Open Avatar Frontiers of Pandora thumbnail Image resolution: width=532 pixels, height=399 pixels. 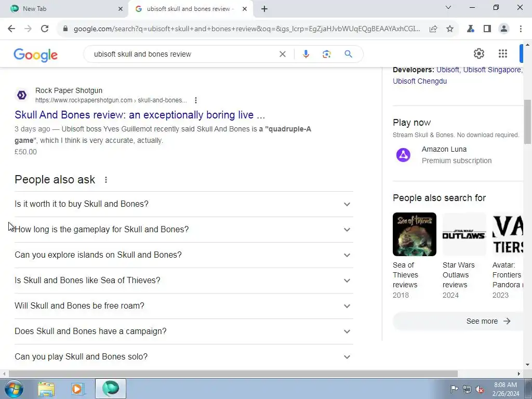pos(508,234)
